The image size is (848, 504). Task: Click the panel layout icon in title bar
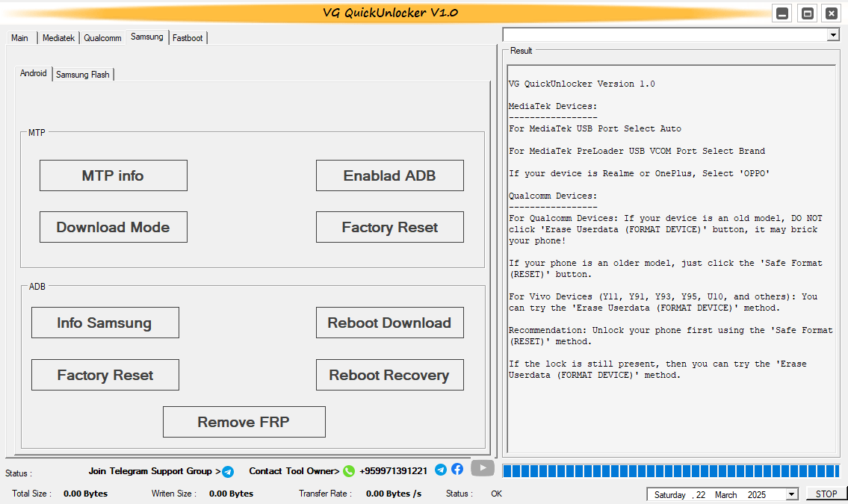782,13
